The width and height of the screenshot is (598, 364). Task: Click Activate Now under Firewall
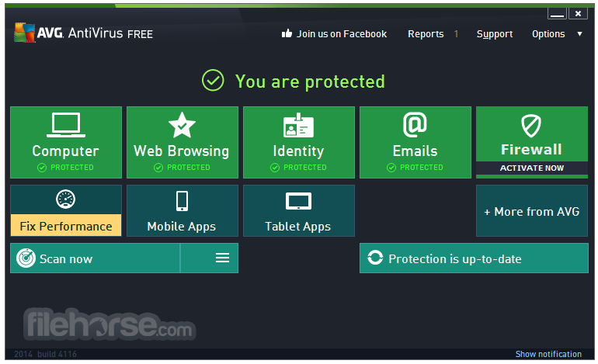[x=531, y=168]
